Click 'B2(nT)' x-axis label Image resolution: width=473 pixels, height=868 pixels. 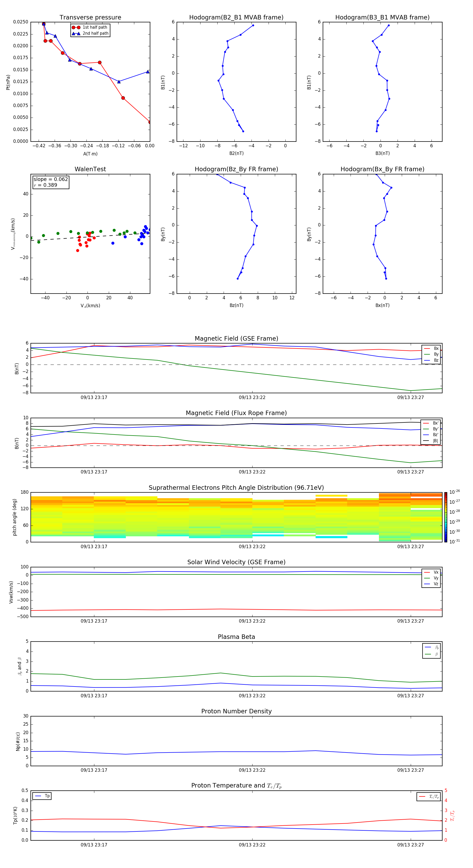pyautogui.click(x=236, y=153)
